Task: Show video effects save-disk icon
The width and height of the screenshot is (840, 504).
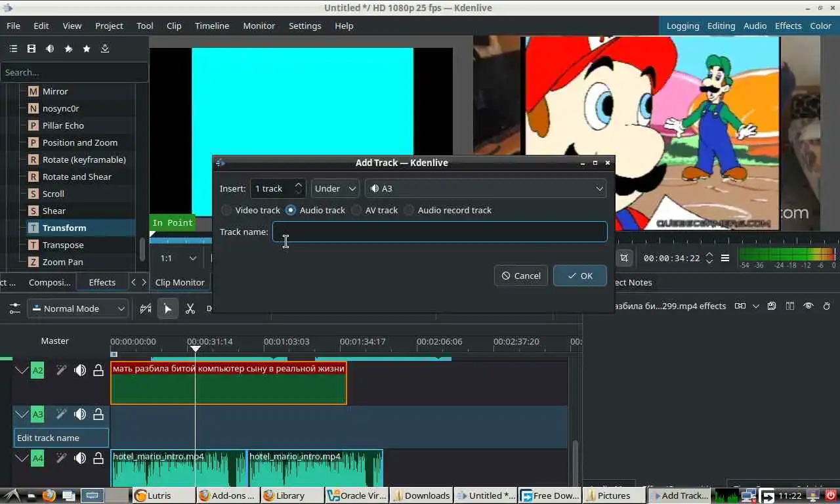Action: [x=31, y=49]
